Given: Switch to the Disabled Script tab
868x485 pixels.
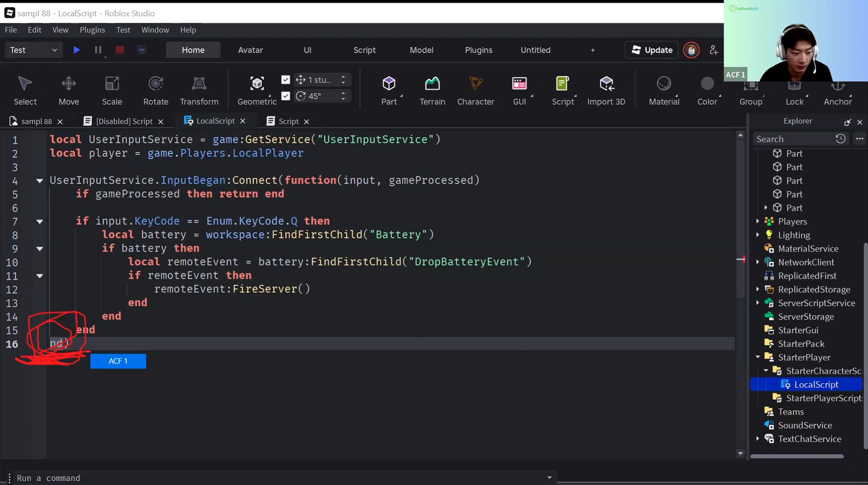Looking at the screenshot, I should point(124,121).
